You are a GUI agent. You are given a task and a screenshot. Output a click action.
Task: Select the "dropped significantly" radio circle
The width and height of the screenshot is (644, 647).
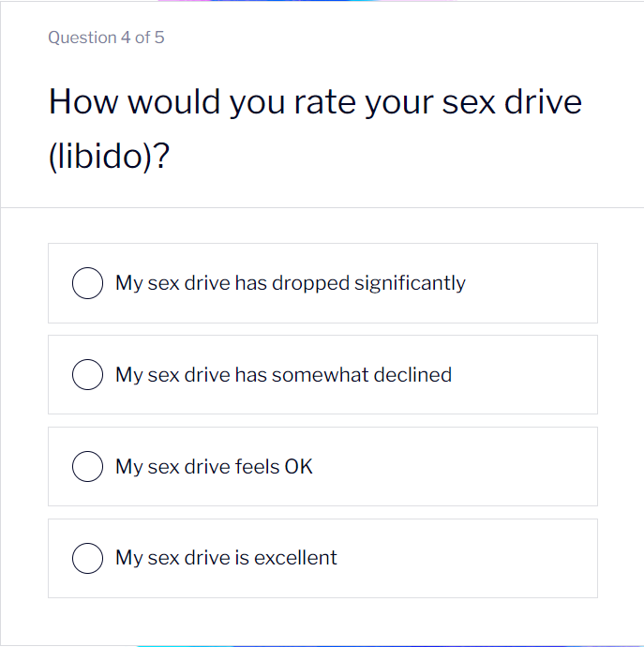[x=87, y=283]
